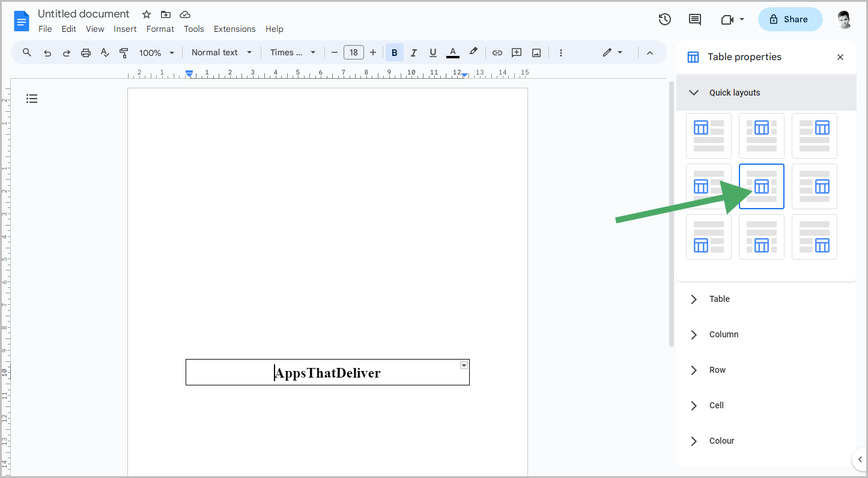Open the text color picker
The width and height of the screenshot is (868, 478).
click(x=452, y=52)
